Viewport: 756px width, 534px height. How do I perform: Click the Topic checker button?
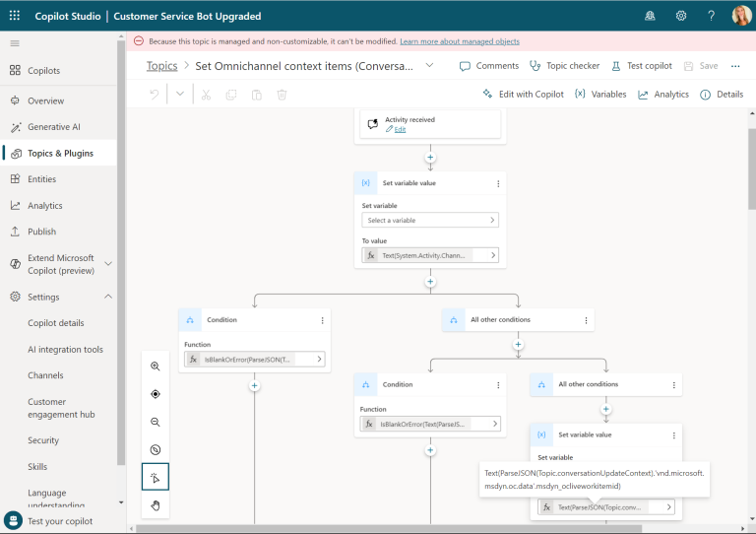pyautogui.click(x=564, y=66)
